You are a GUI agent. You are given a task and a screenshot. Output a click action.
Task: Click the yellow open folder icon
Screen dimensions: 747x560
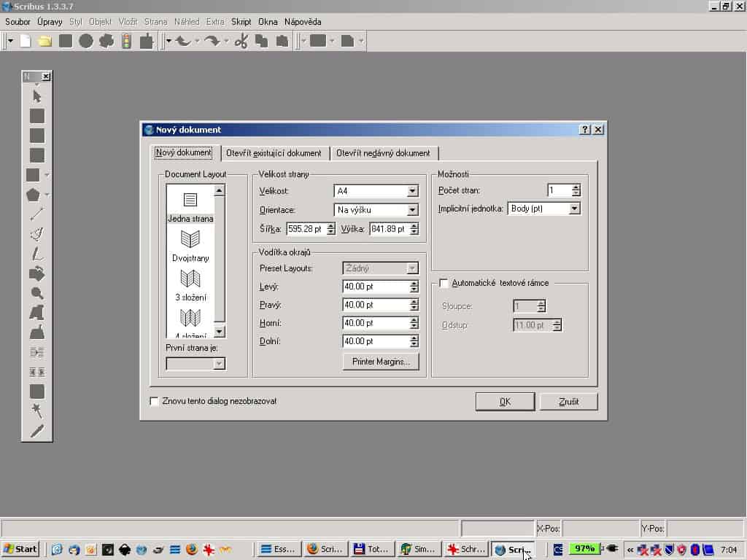pos(45,41)
